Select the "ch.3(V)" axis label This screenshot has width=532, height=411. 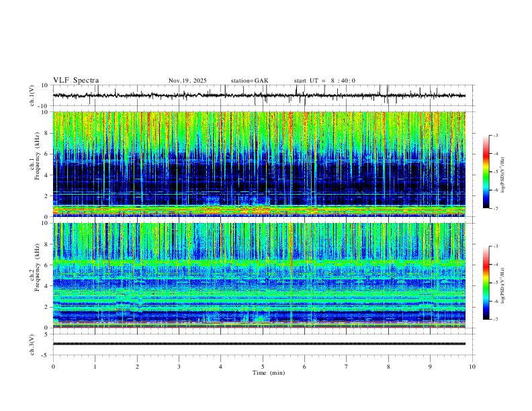click(x=32, y=345)
